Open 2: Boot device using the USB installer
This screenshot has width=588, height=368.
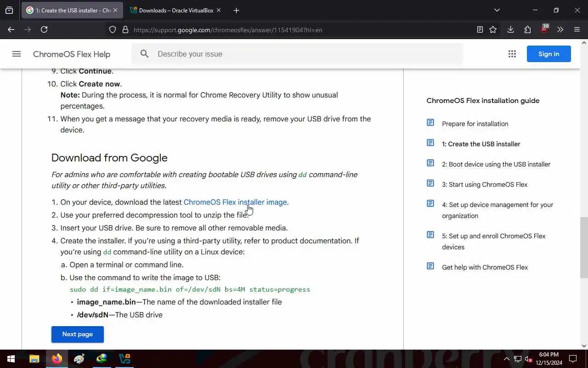point(496,164)
